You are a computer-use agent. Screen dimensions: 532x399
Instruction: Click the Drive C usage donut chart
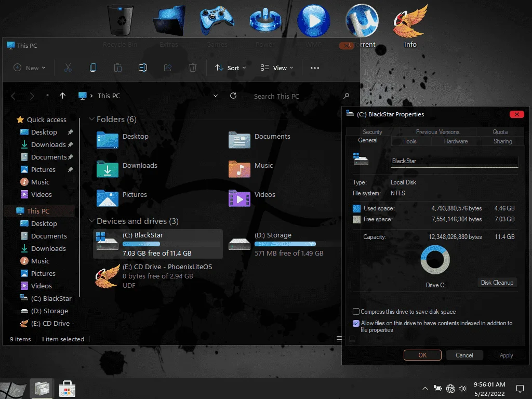(435, 260)
